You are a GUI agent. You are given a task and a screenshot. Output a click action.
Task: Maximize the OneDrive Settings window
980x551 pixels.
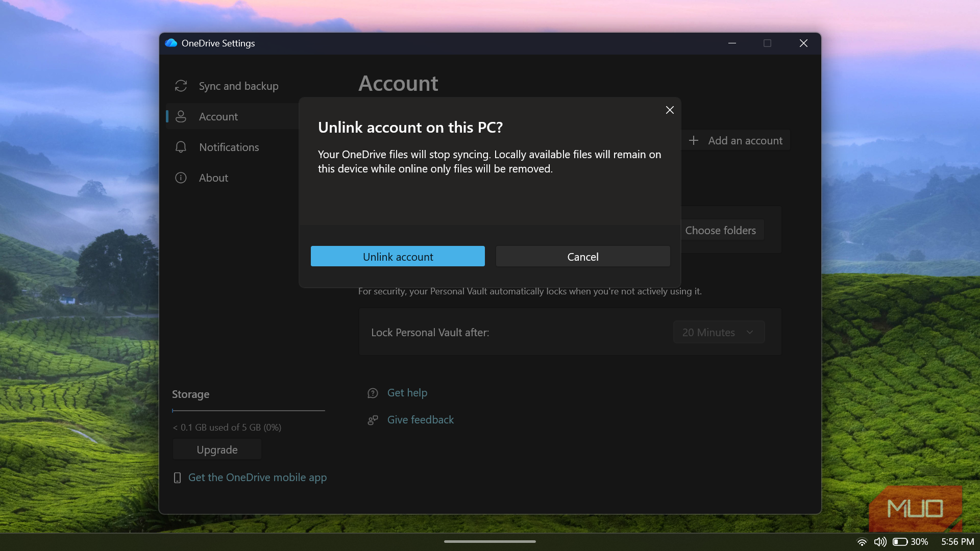point(767,43)
